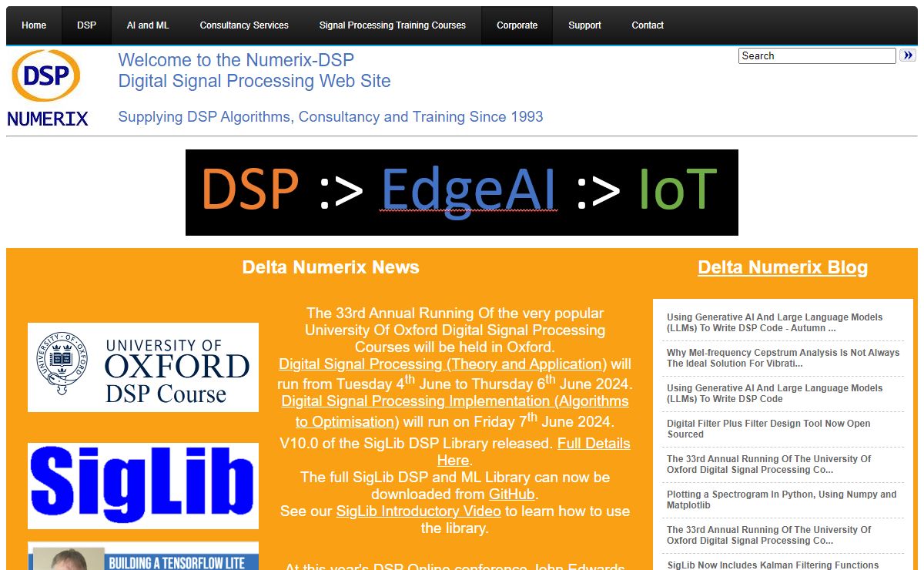Open Plotting a Spectrogram in Python post
The image size is (924, 570).
[782, 500]
